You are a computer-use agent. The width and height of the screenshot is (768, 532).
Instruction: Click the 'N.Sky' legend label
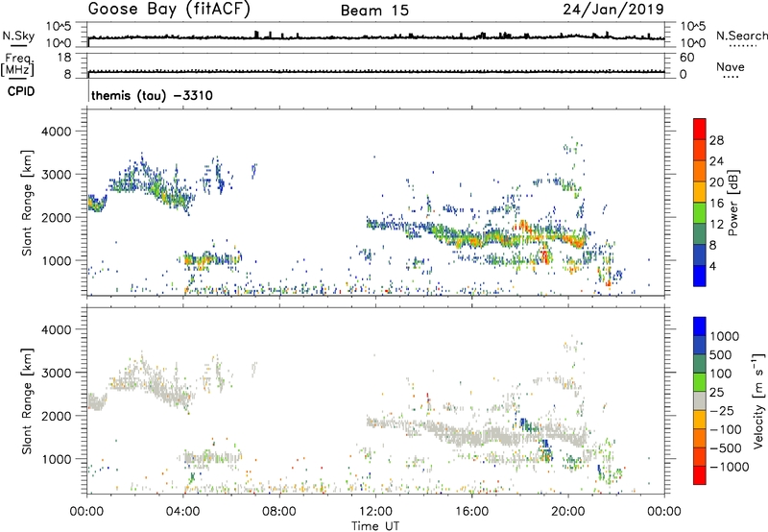18,36
